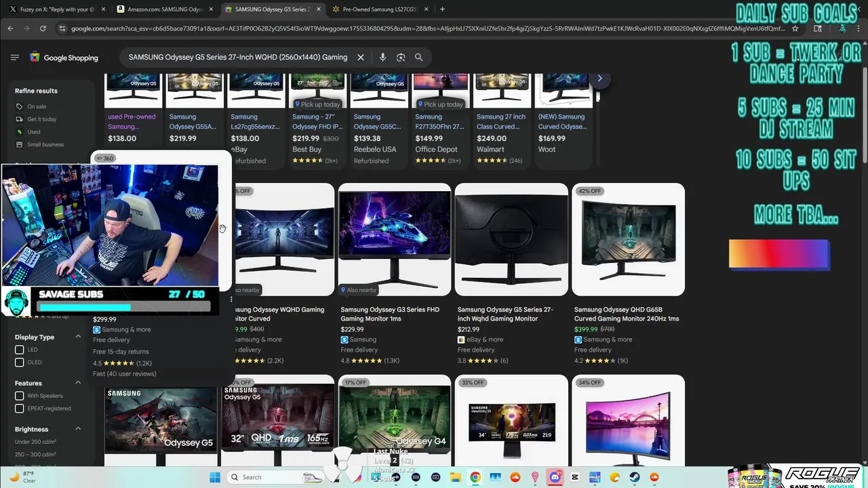
Task: Enable the EPEAT-registered filter
Action: click(x=19, y=408)
